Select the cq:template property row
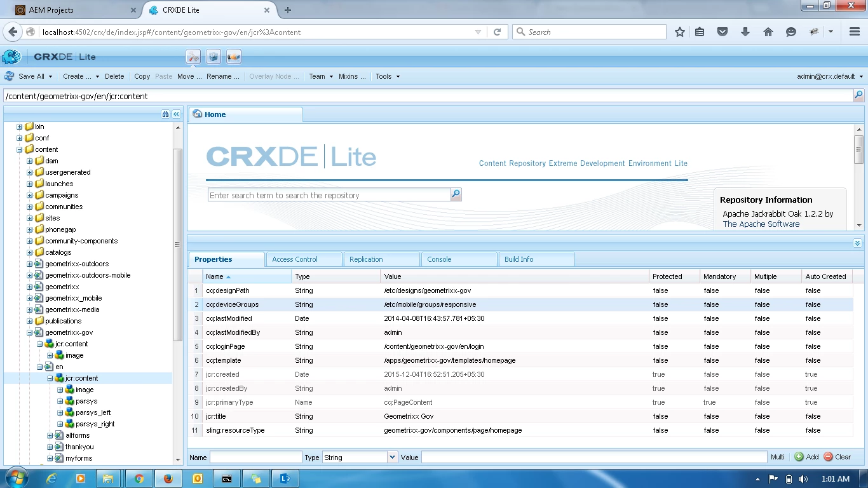 [520, 360]
